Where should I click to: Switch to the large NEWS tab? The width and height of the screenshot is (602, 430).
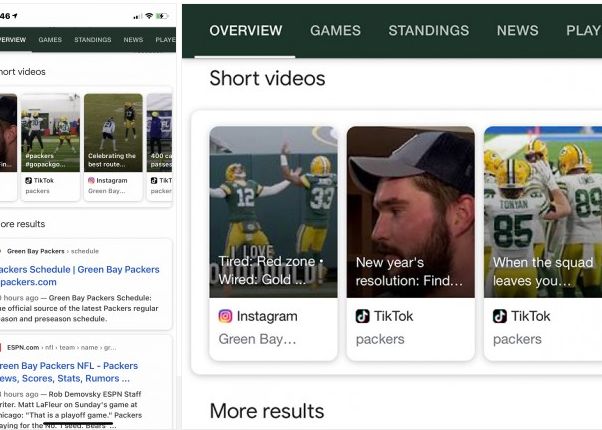pos(517,31)
